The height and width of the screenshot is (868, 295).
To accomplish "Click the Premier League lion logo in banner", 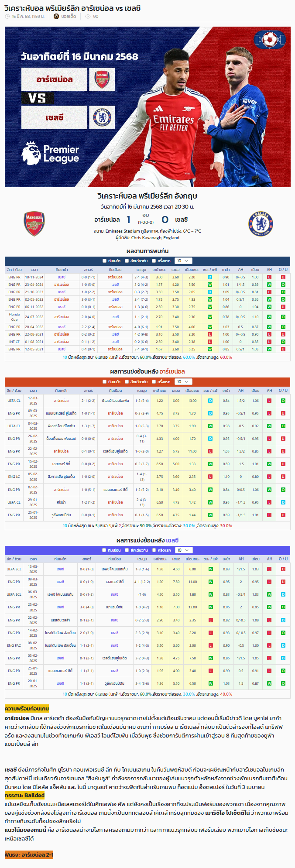I will [31, 153].
